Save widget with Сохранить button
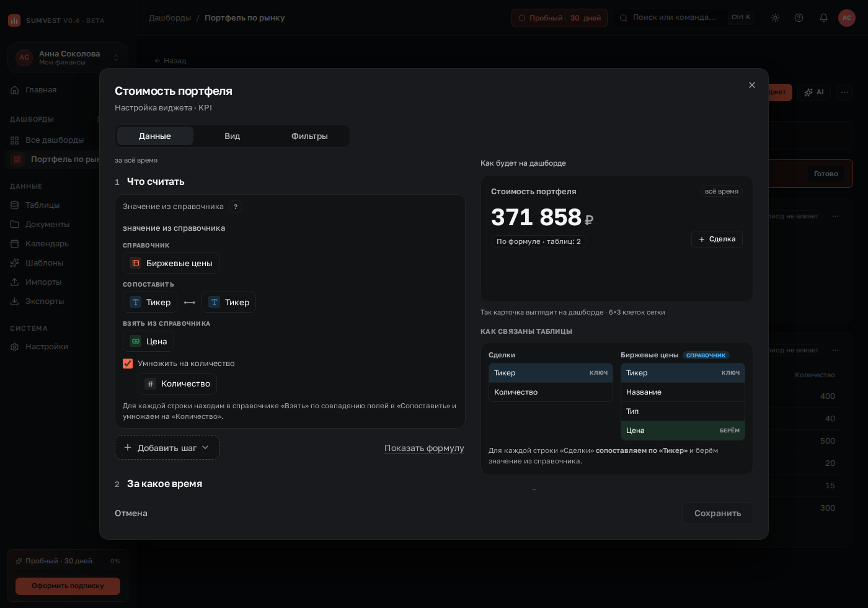Image resolution: width=868 pixels, height=608 pixels. tap(717, 513)
